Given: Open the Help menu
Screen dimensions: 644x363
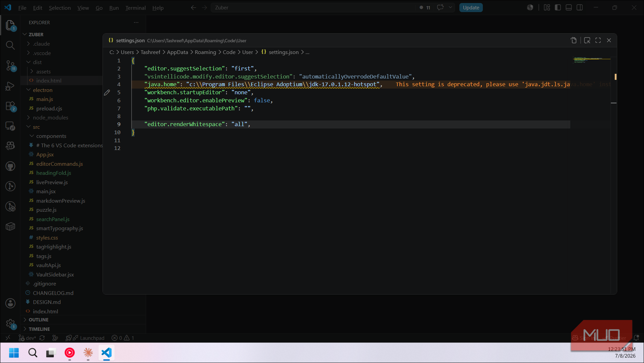Looking at the screenshot, I should (158, 8).
